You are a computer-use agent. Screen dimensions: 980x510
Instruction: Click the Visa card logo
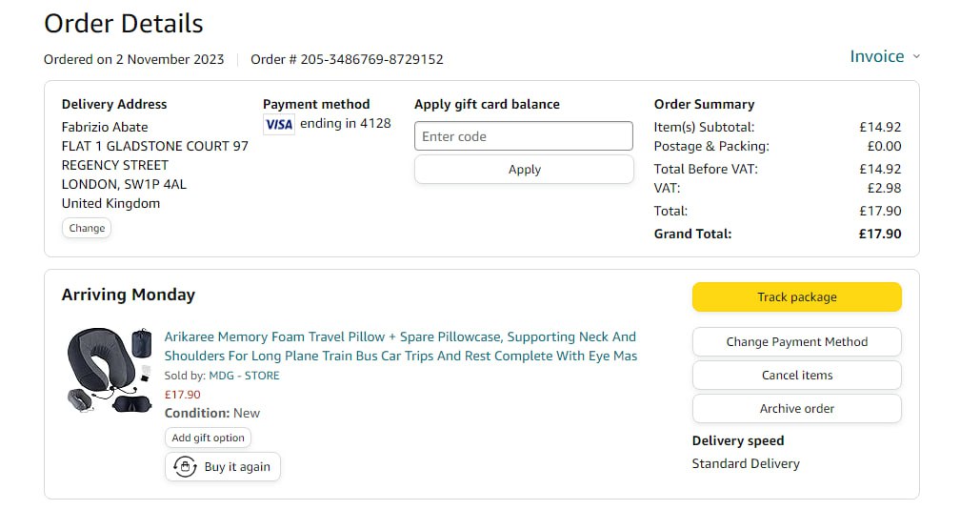[279, 124]
